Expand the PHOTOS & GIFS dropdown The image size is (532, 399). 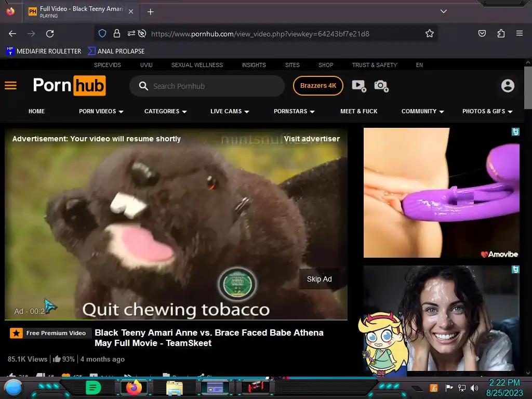point(487,111)
